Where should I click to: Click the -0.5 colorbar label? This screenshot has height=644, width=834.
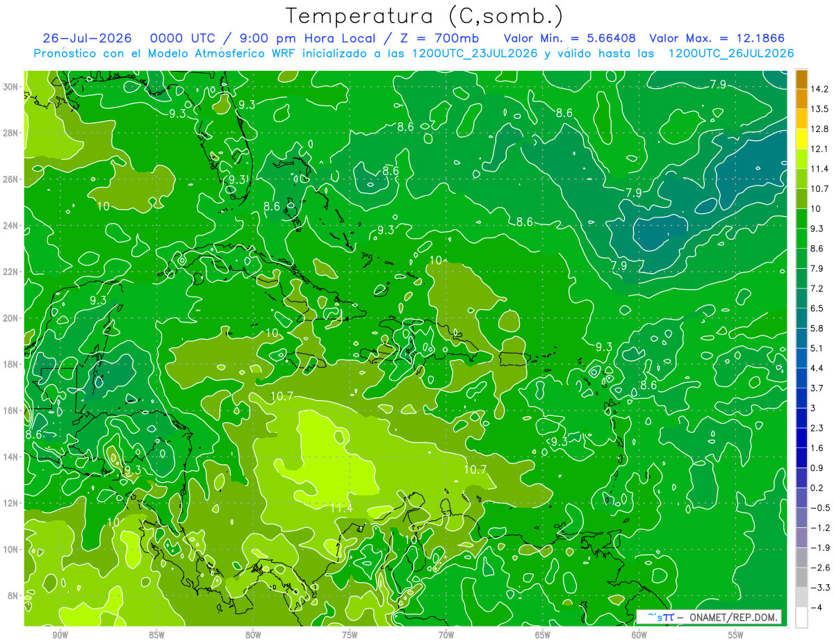coord(820,508)
